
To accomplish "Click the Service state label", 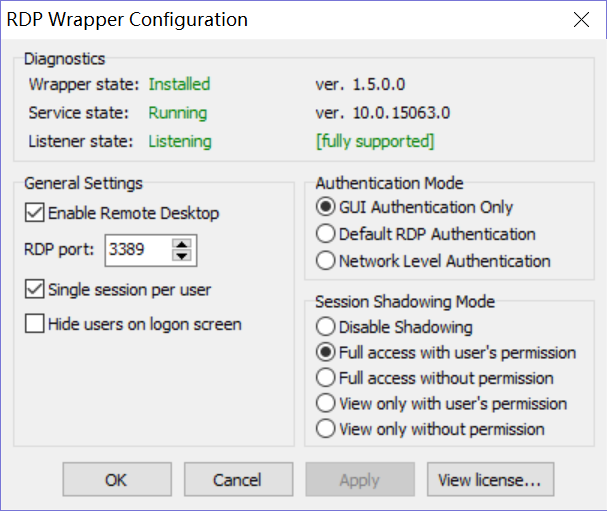I will 79,113.
